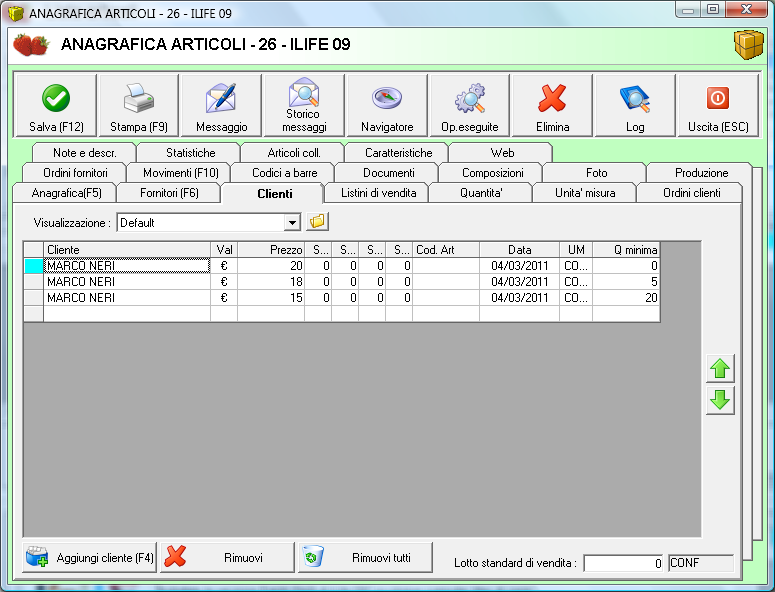The width and height of the screenshot is (775, 592).
Task: Open the Composizioni tab
Action: coord(492,173)
